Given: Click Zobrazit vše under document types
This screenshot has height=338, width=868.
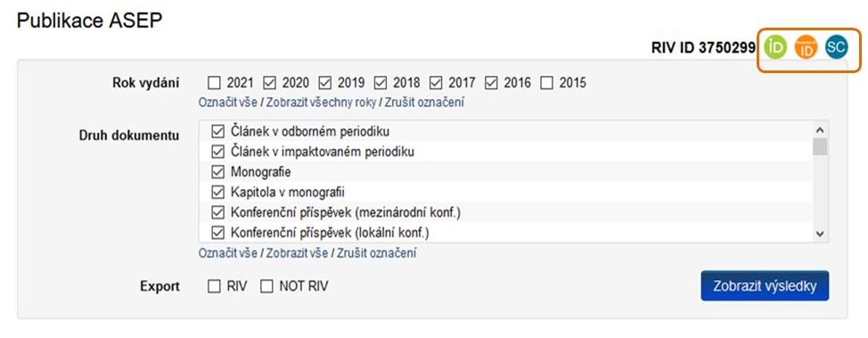Looking at the screenshot, I should (298, 253).
